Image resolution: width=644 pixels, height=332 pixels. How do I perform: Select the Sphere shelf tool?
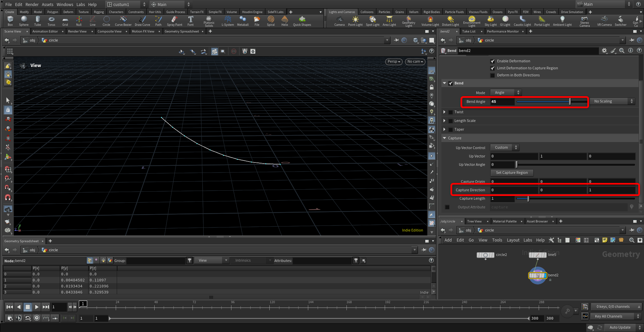click(24, 20)
